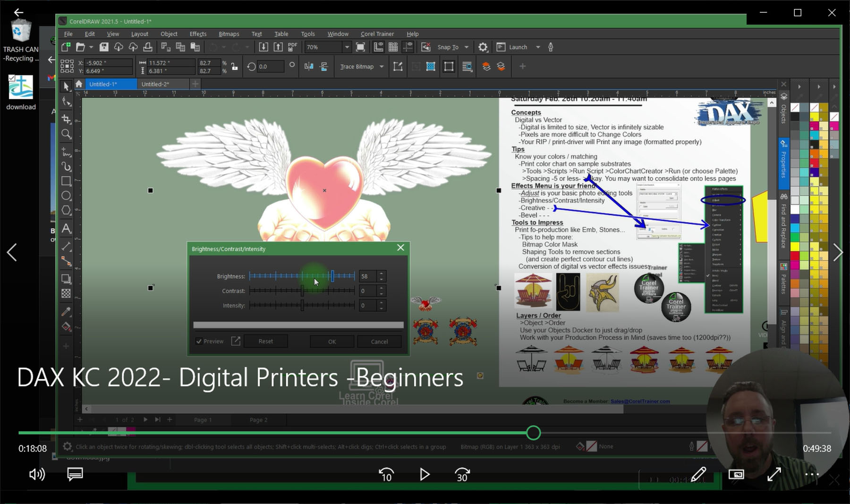This screenshot has width=850, height=504.
Task: Select the Parallel Dimension tool
Action: (x=66, y=246)
